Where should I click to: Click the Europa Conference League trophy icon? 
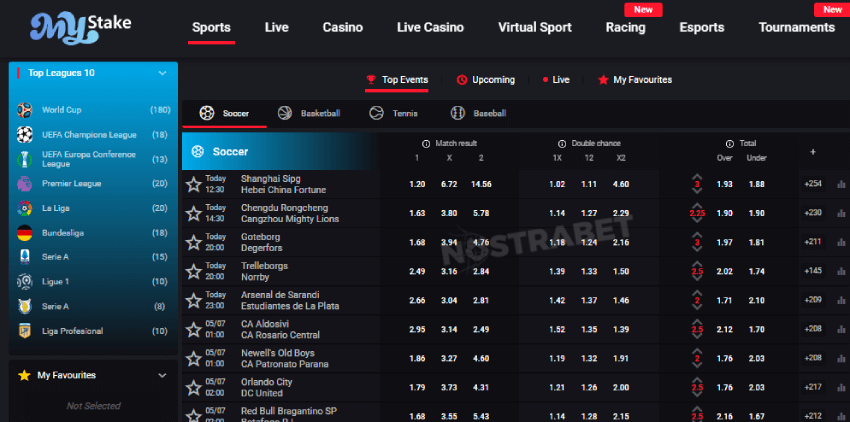(24, 159)
